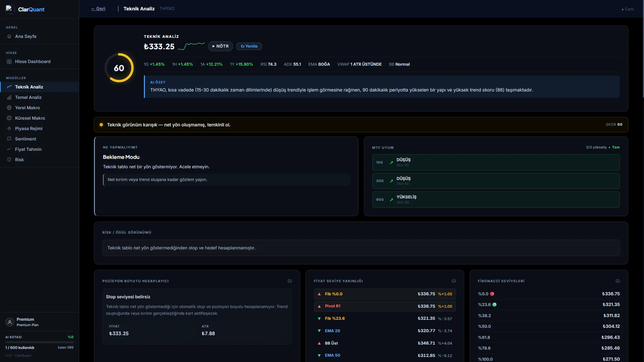This screenshot has height=362, width=644.
Task: Select the 30G DÜŞÜŞ timeframe row
Action: click(496, 181)
